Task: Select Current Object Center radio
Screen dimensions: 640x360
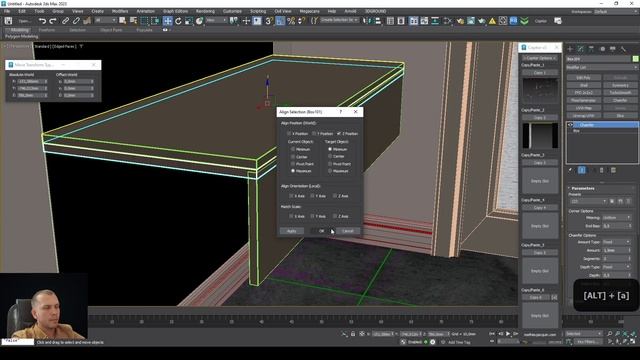Action: [293, 157]
